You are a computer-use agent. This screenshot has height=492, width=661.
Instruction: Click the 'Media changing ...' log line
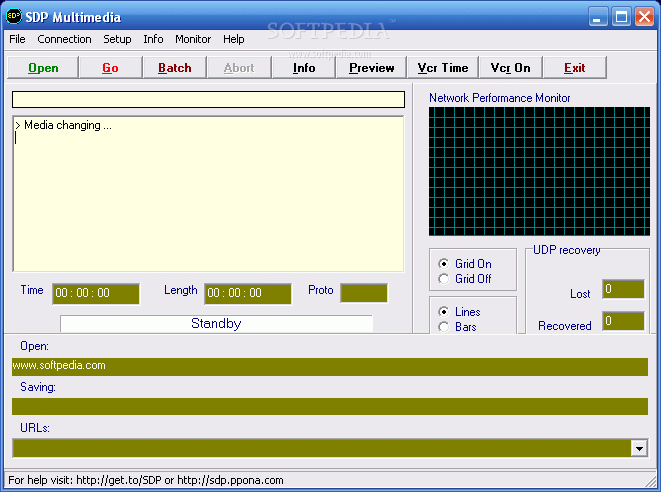pos(64,125)
